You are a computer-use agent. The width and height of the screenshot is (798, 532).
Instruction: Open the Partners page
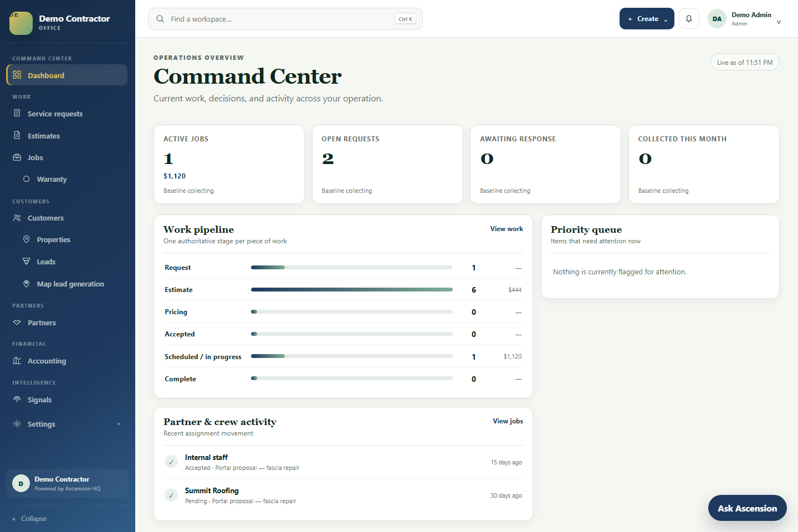point(66,323)
